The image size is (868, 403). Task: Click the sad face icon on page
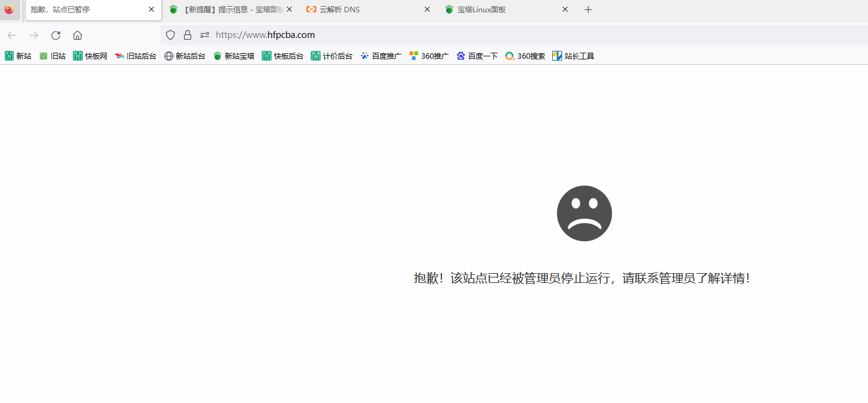pos(584,213)
